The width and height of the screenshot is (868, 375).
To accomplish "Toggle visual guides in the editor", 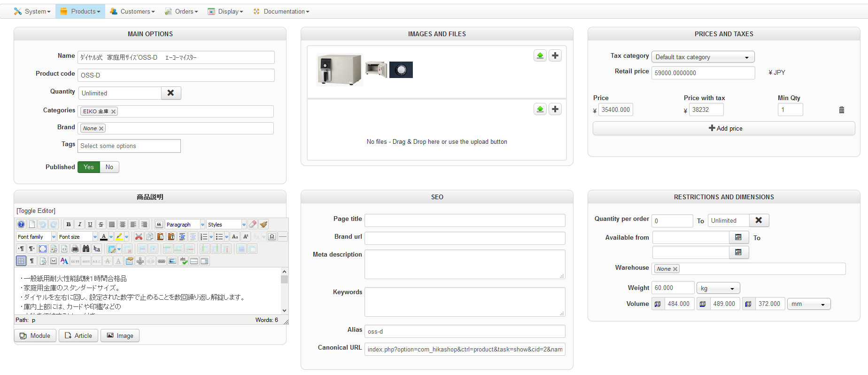I will coord(21,261).
